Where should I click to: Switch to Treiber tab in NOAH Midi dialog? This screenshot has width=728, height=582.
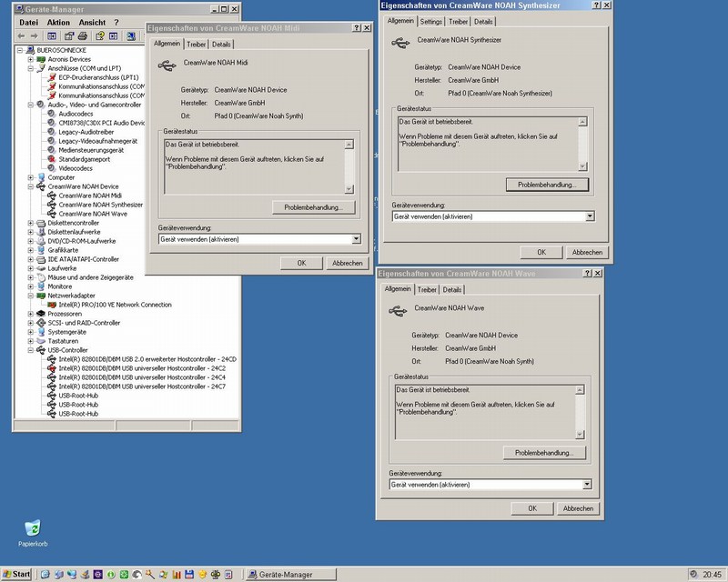pos(196,44)
